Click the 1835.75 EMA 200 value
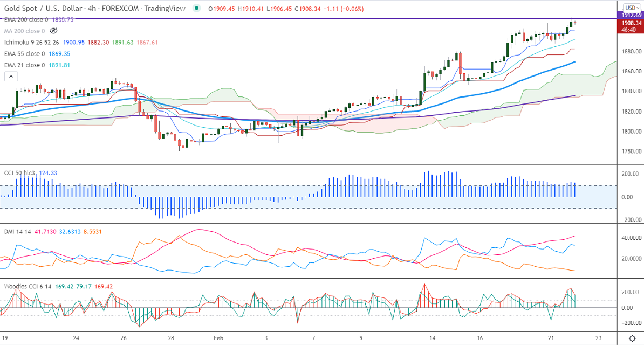This screenshot has width=644, height=346. pyautogui.click(x=63, y=19)
